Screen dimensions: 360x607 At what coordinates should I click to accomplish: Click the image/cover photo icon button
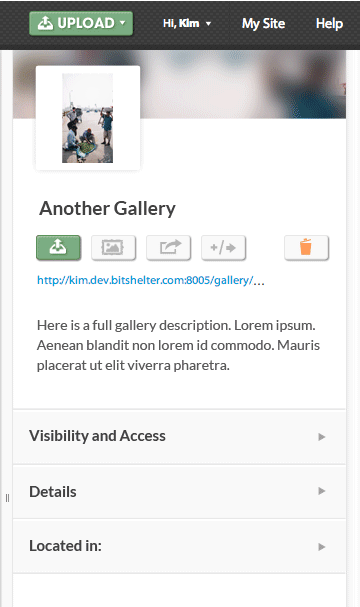pyautogui.click(x=113, y=247)
